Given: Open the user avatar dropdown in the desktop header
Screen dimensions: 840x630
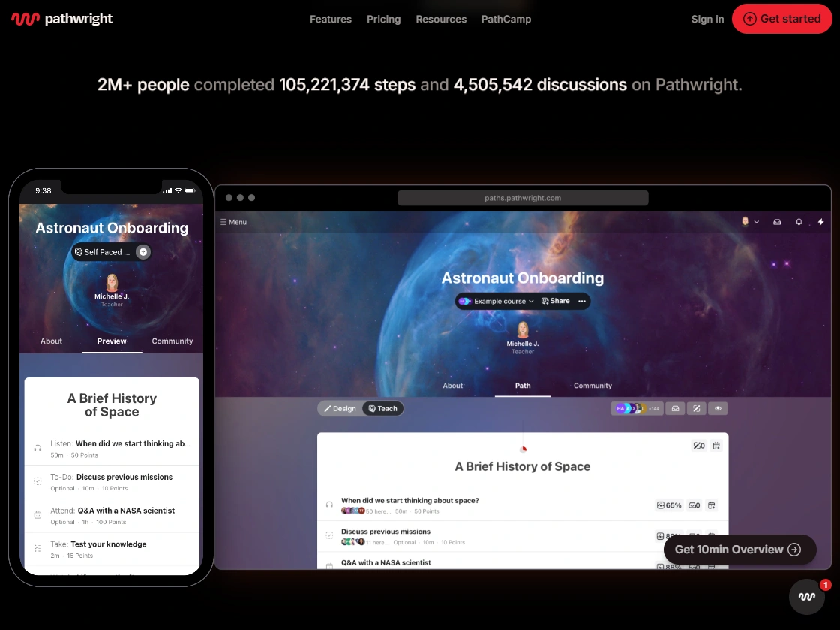Looking at the screenshot, I should pyautogui.click(x=749, y=222).
